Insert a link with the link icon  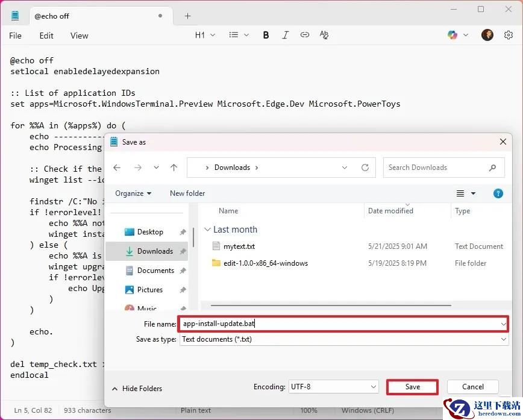[304, 35]
